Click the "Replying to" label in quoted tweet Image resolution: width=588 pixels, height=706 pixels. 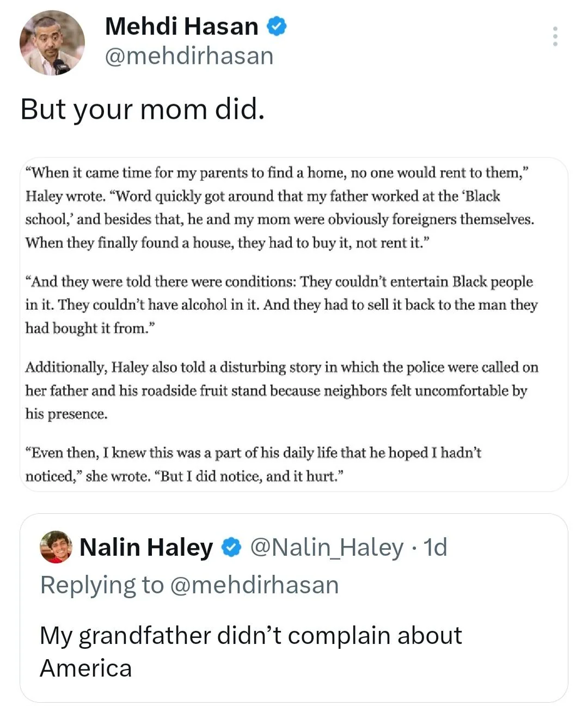(102, 585)
